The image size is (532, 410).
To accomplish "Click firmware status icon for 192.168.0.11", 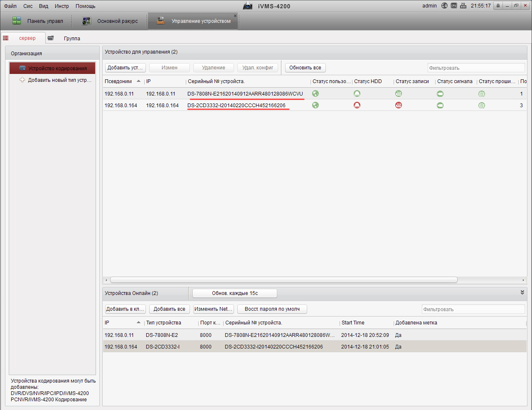I will point(482,94).
